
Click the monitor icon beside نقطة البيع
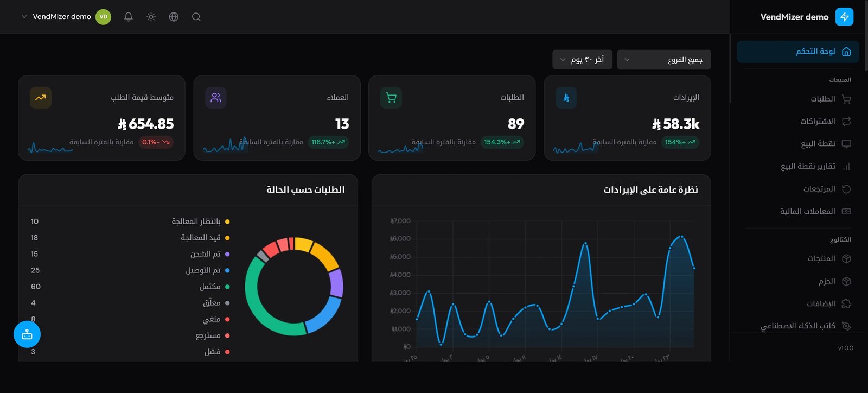[846, 144]
